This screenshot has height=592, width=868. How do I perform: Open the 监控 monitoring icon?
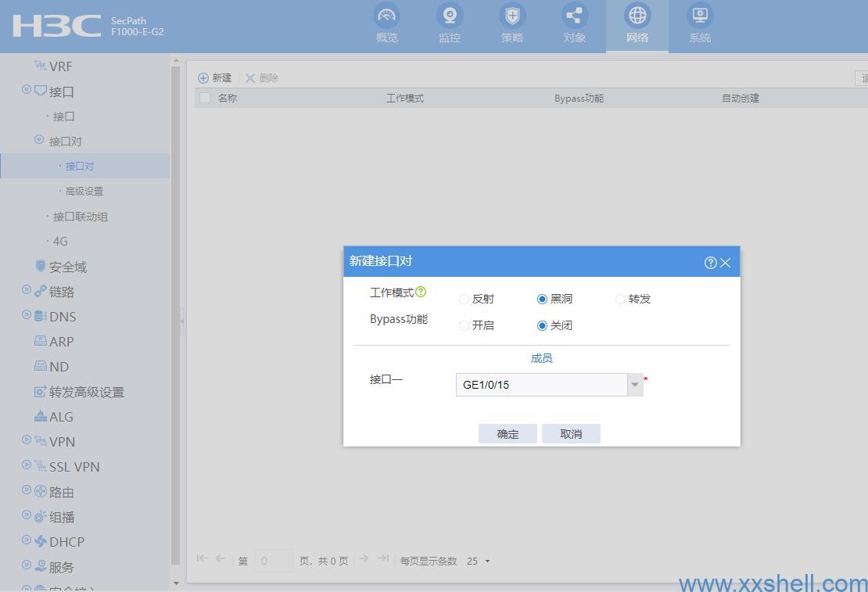tap(450, 16)
